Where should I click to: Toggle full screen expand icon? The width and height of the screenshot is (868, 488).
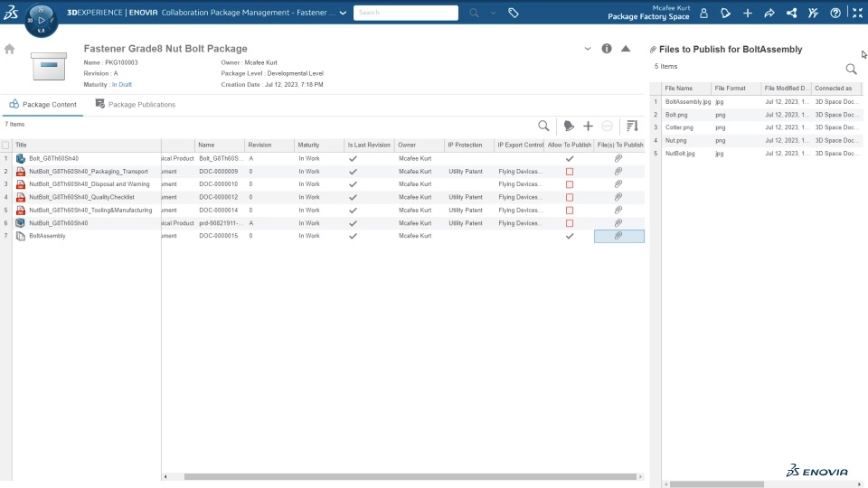(857, 13)
